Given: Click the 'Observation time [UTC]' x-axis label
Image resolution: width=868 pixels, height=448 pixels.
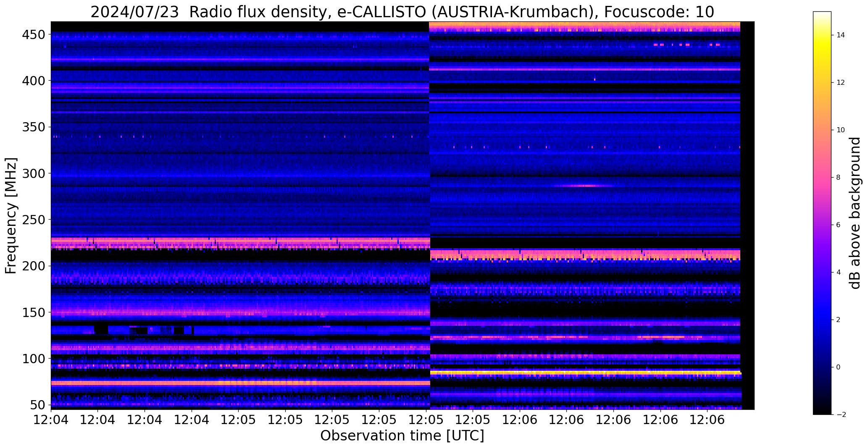Looking at the screenshot, I should pos(402,436).
